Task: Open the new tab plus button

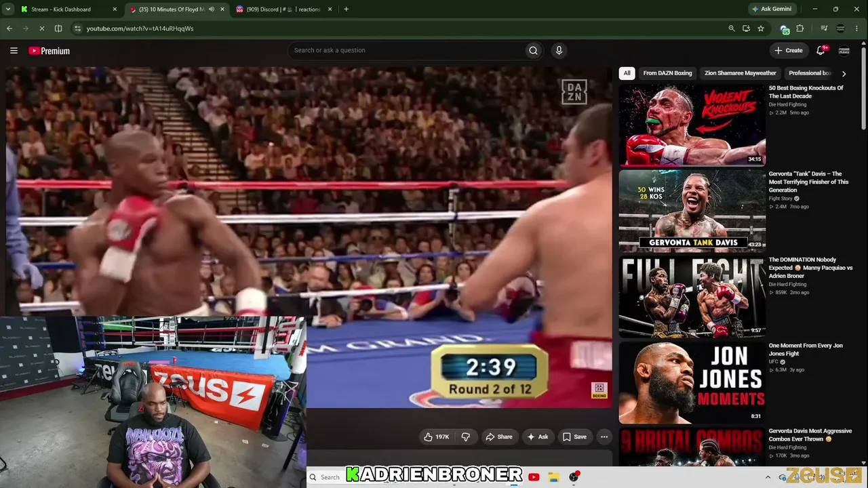Action: 346,9
